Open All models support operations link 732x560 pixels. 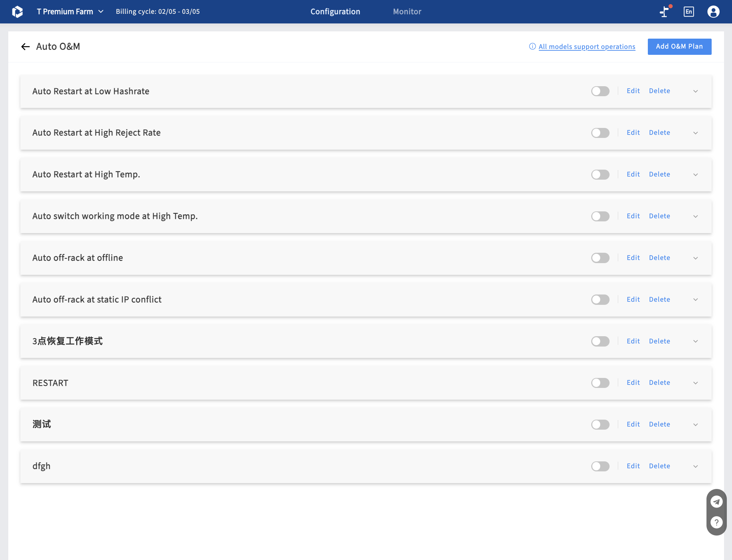(587, 47)
